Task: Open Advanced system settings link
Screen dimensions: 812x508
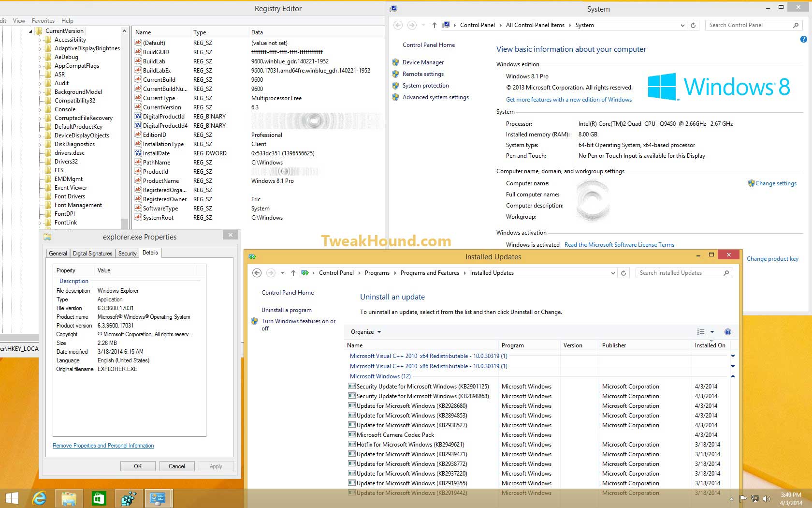Action: coord(435,97)
